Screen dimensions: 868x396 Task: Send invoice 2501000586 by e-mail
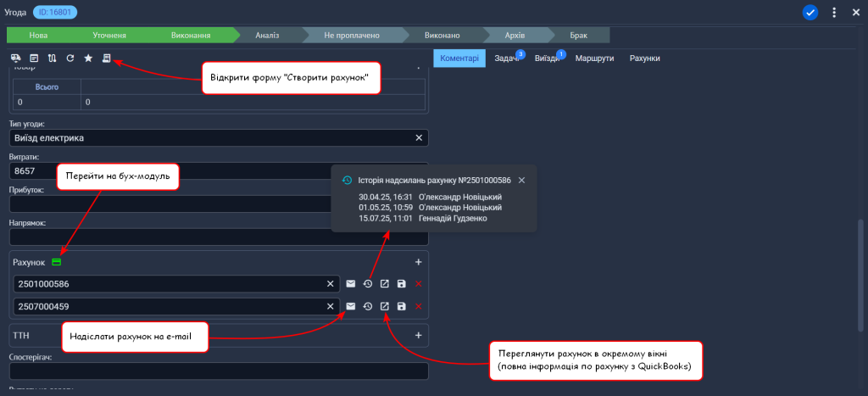(350, 283)
